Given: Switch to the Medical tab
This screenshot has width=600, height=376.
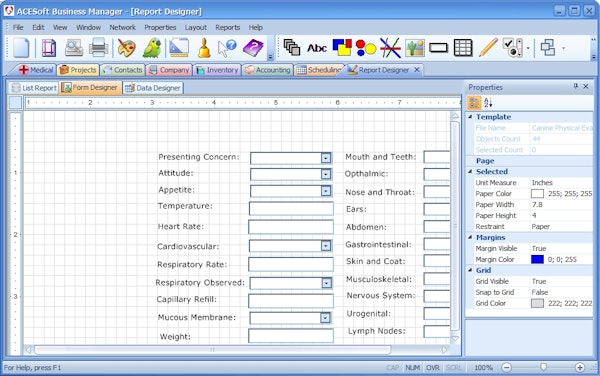Looking at the screenshot, I should coord(36,70).
